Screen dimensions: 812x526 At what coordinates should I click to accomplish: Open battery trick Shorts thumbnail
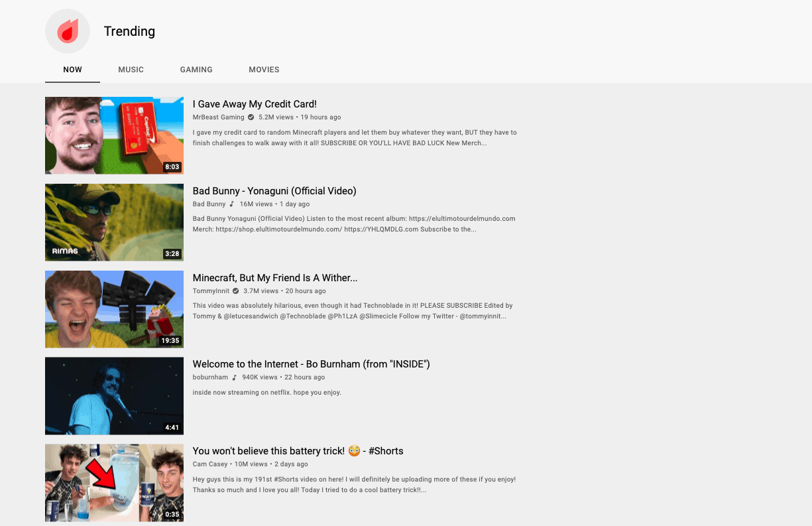coord(114,483)
